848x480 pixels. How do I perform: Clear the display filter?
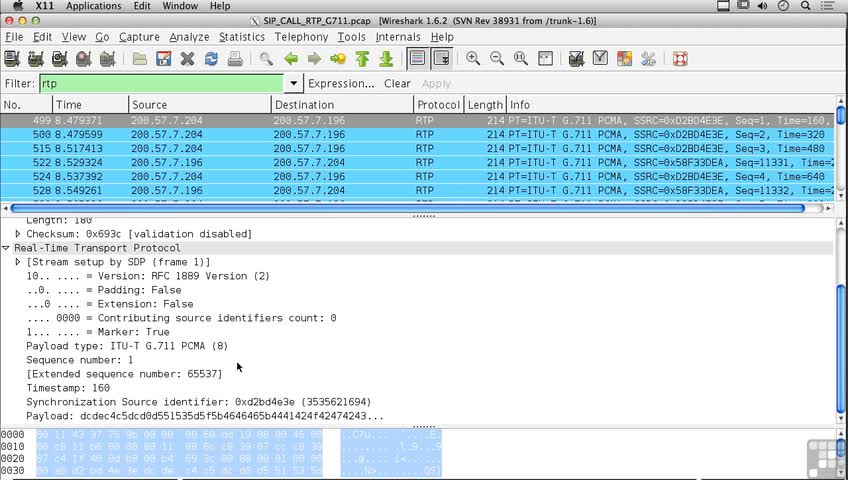click(x=398, y=83)
